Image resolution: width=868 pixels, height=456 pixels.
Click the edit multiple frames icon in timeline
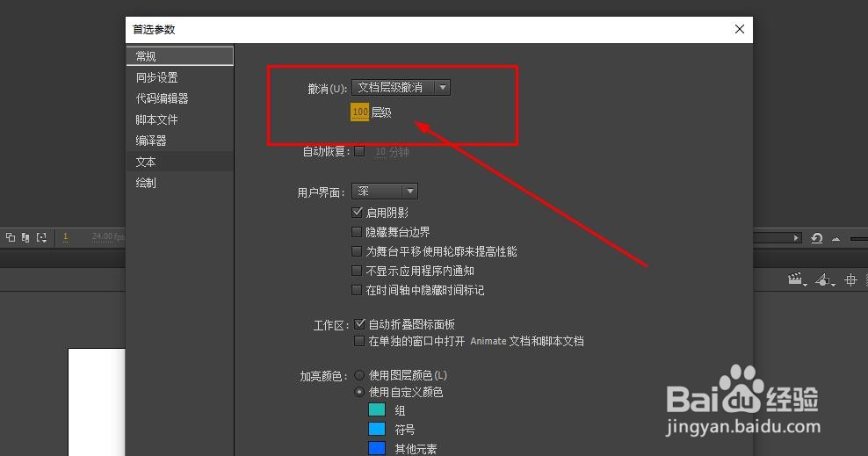click(25, 237)
